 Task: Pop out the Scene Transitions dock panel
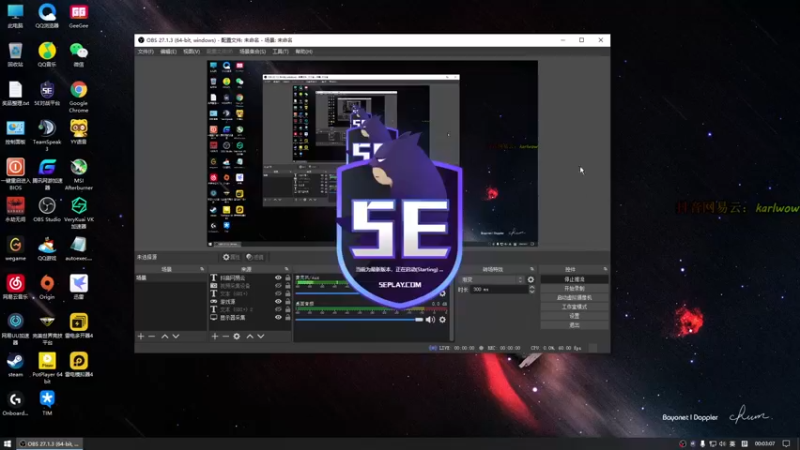[532, 269]
